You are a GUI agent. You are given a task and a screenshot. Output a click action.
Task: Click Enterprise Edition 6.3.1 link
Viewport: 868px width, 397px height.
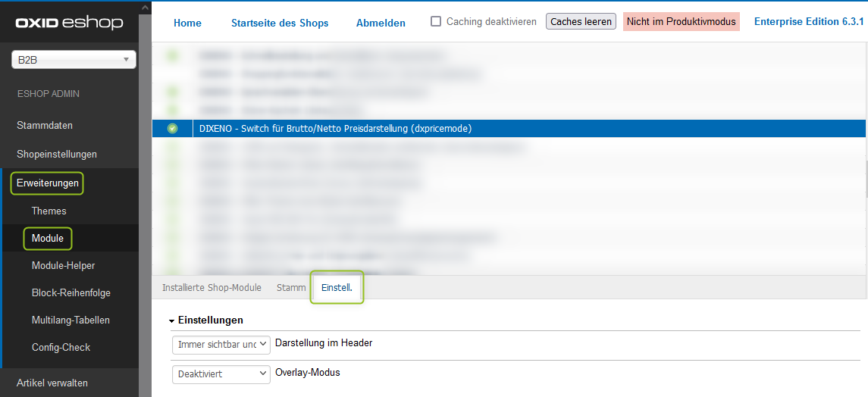pos(809,21)
